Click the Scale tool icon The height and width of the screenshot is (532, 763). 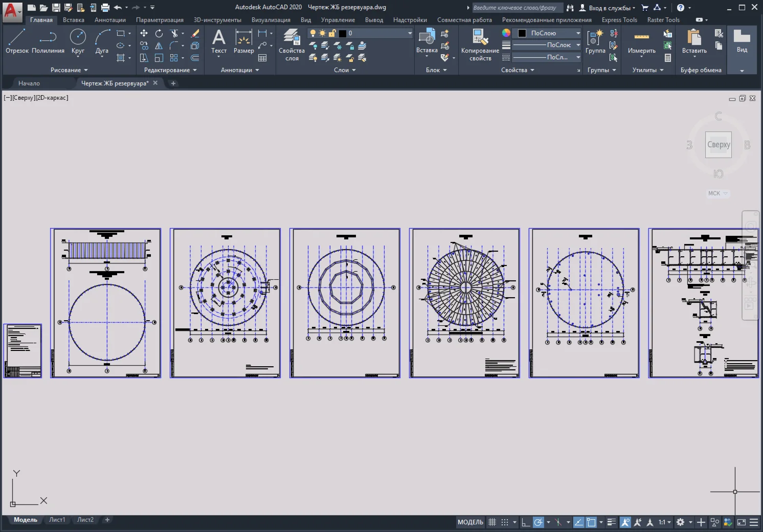(159, 58)
